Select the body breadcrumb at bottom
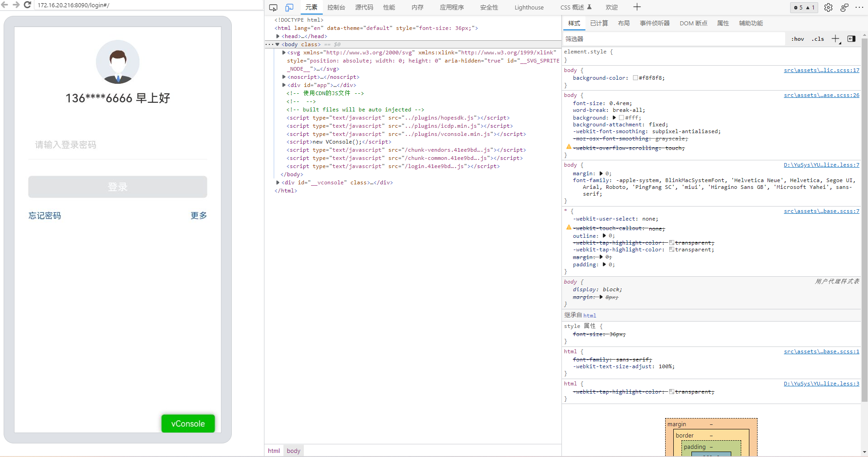 (x=293, y=451)
